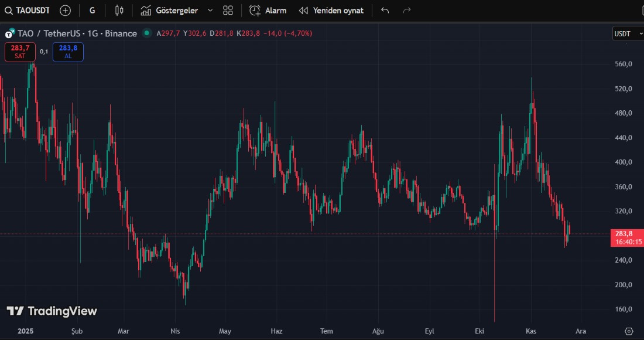Image resolution: width=644 pixels, height=340 pixels.
Task: Click the alarm clock icon
Action: [x=255, y=11]
